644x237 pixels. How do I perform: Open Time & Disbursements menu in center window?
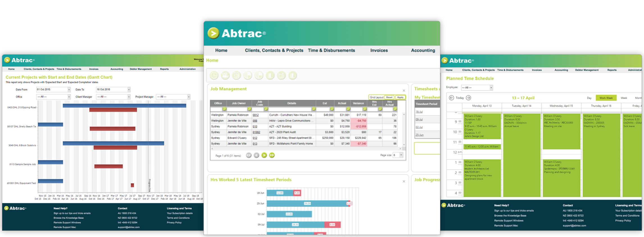tap(331, 50)
